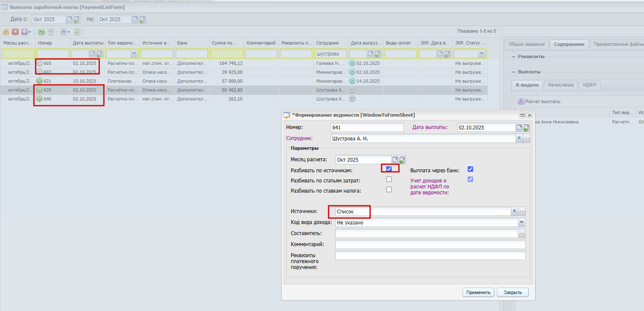Image resolution: width=644 pixels, height=311 pixels.
Task: Click pause icon in Шустрова row 639
Action: click(x=352, y=90)
